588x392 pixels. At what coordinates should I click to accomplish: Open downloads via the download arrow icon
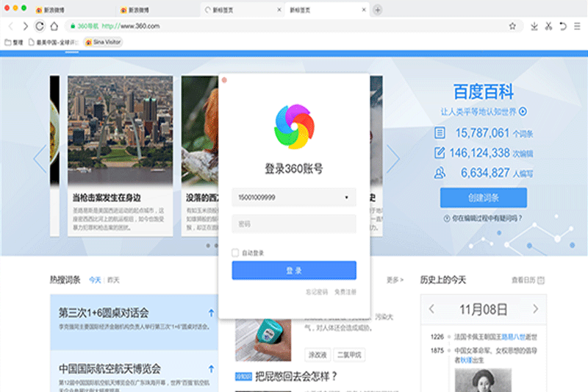click(x=534, y=26)
